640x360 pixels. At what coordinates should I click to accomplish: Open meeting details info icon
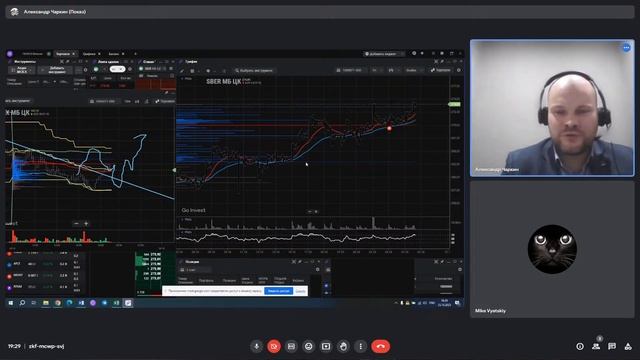580,346
